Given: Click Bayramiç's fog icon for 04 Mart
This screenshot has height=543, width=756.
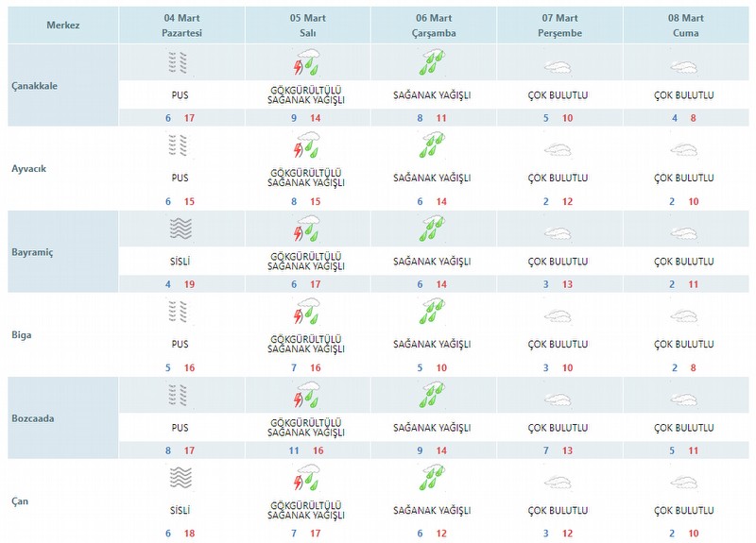Looking at the screenshot, I should point(180,229).
